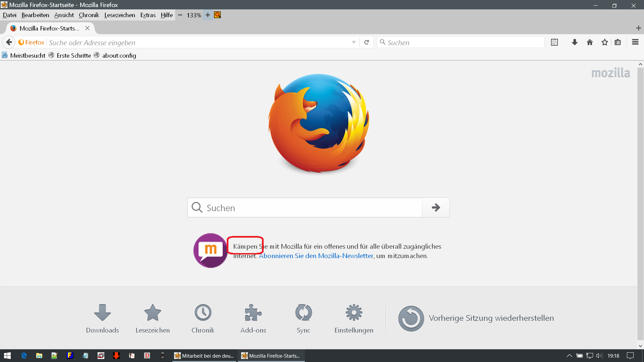The height and width of the screenshot is (362, 644).
Task: Open Einstellungen gear launcher
Action: coord(354,313)
